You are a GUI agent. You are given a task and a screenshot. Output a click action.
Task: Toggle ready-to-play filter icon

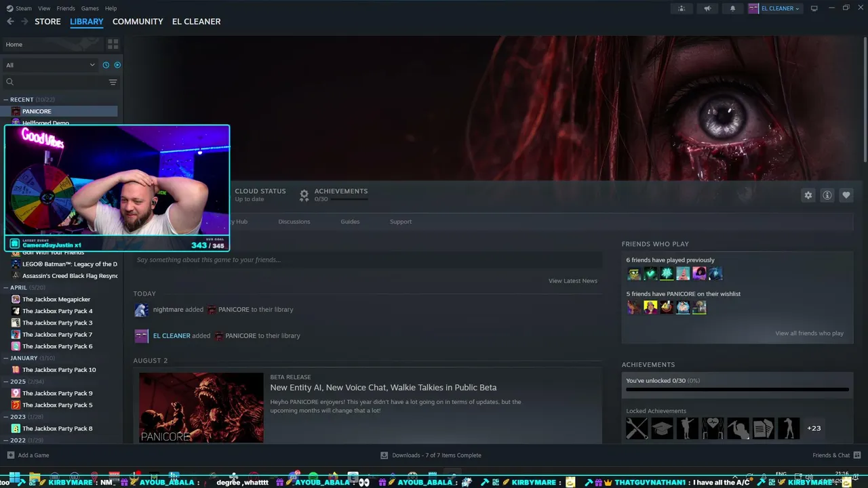[x=117, y=65]
